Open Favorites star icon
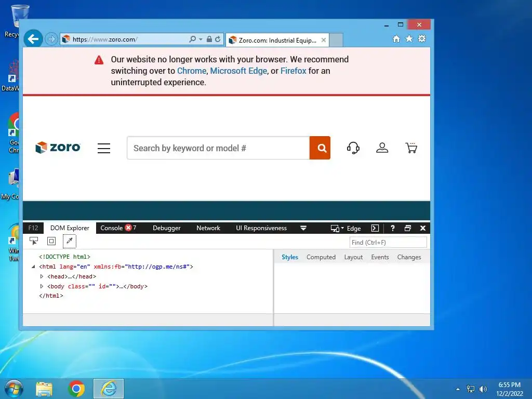 [x=409, y=38]
